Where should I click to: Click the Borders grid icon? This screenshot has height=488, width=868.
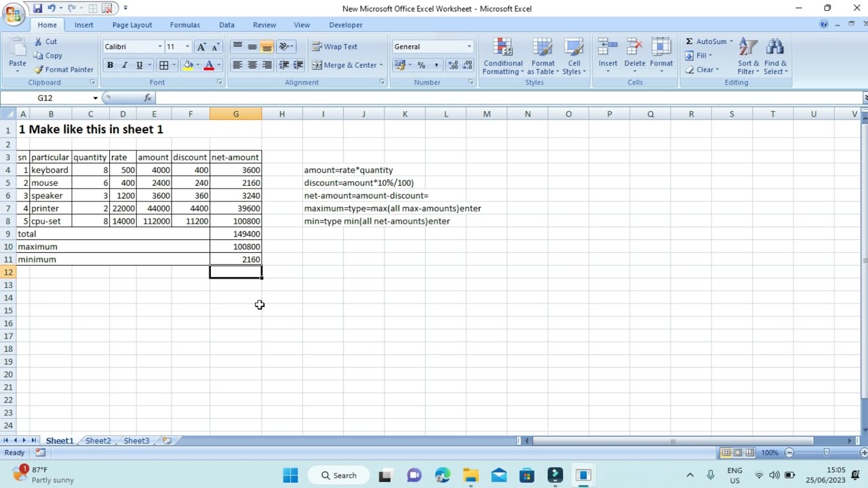tap(163, 65)
